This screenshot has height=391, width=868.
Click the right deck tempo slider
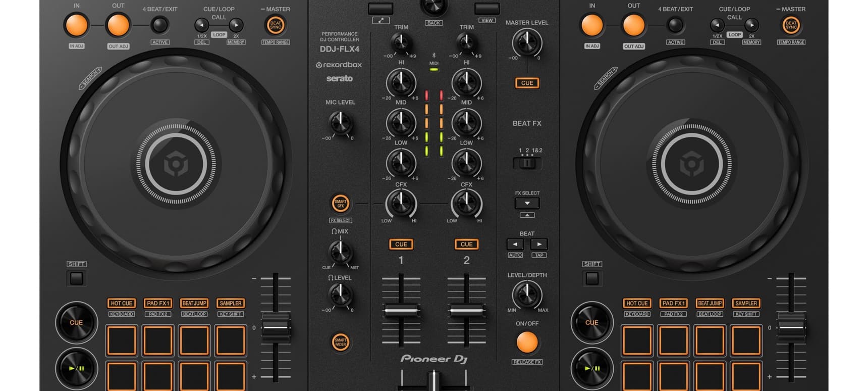point(791,327)
